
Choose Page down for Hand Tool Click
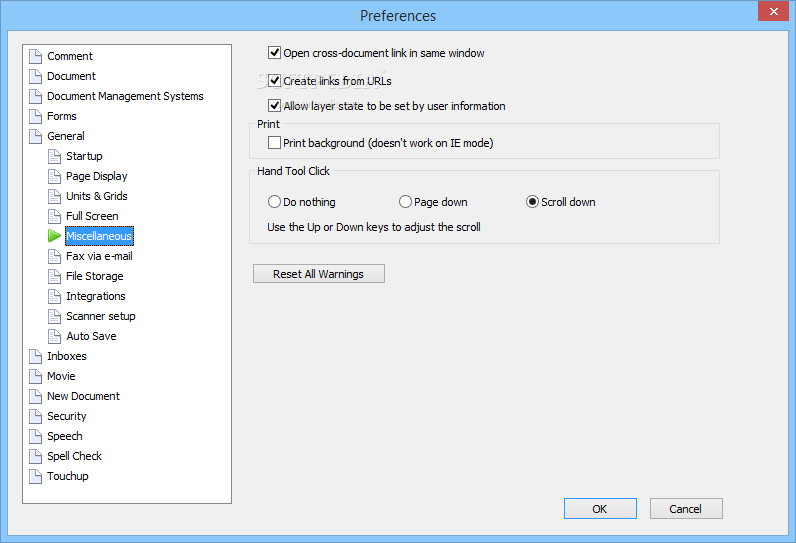coord(405,202)
